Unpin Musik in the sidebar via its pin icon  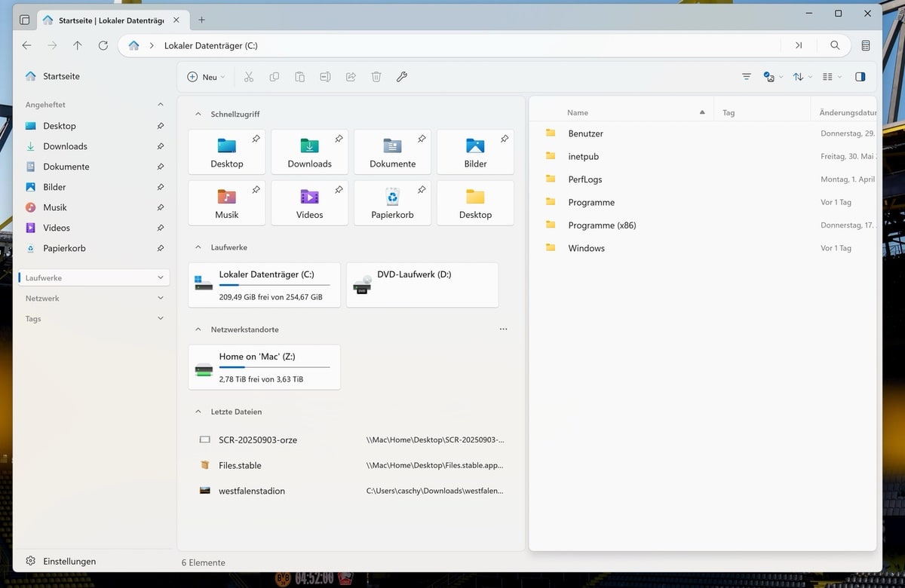pyautogui.click(x=160, y=207)
